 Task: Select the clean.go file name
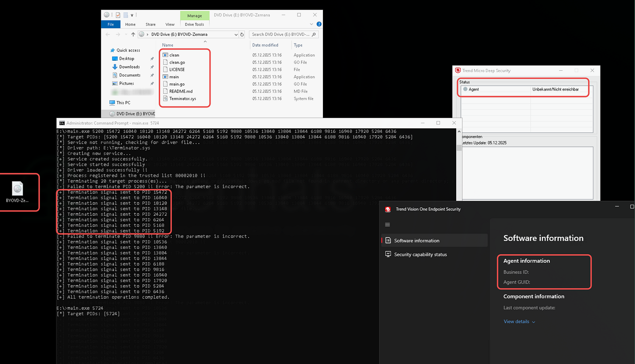[177, 62]
